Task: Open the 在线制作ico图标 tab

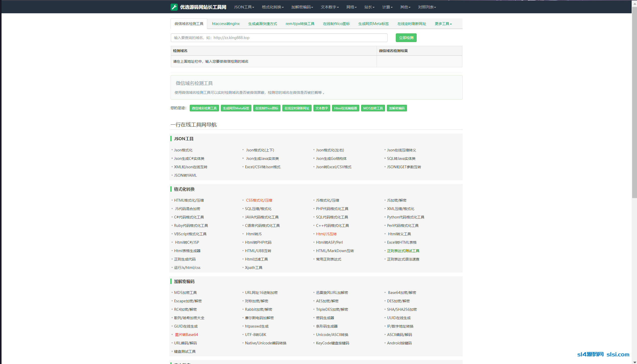Action: click(x=336, y=24)
